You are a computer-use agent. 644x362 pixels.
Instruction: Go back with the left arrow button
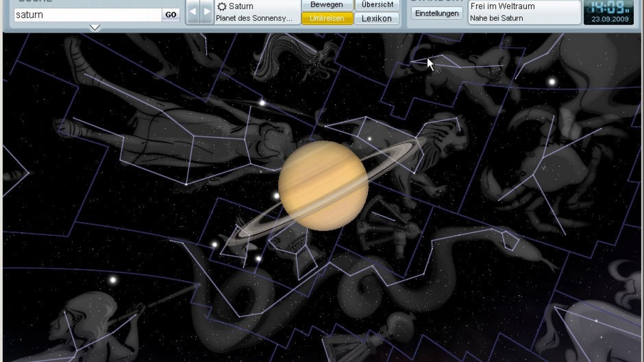pyautogui.click(x=193, y=12)
